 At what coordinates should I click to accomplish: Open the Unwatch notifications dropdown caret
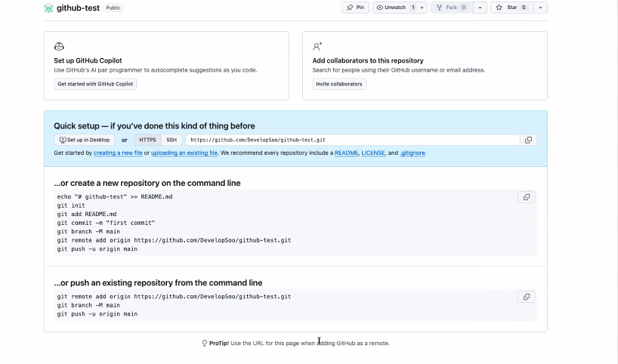coord(422,8)
